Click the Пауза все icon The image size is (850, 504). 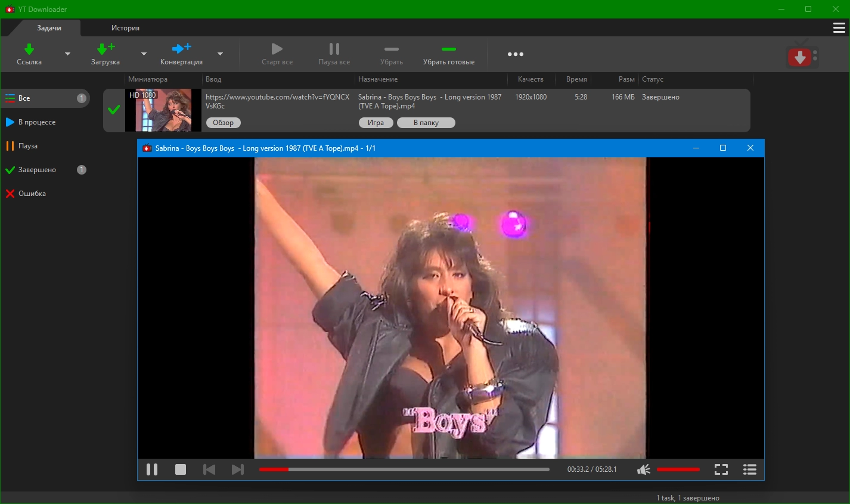(x=334, y=49)
